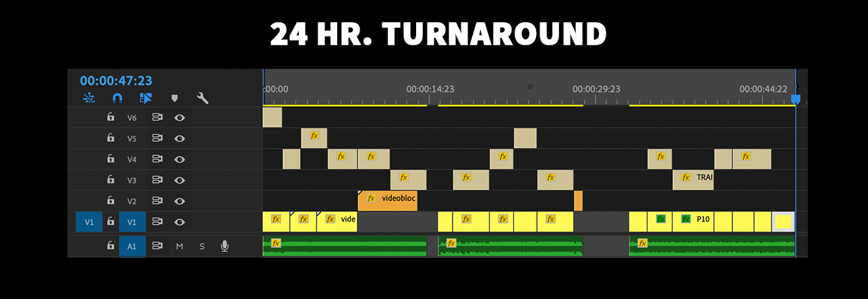Lock track V6 with padlock

click(x=111, y=117)
